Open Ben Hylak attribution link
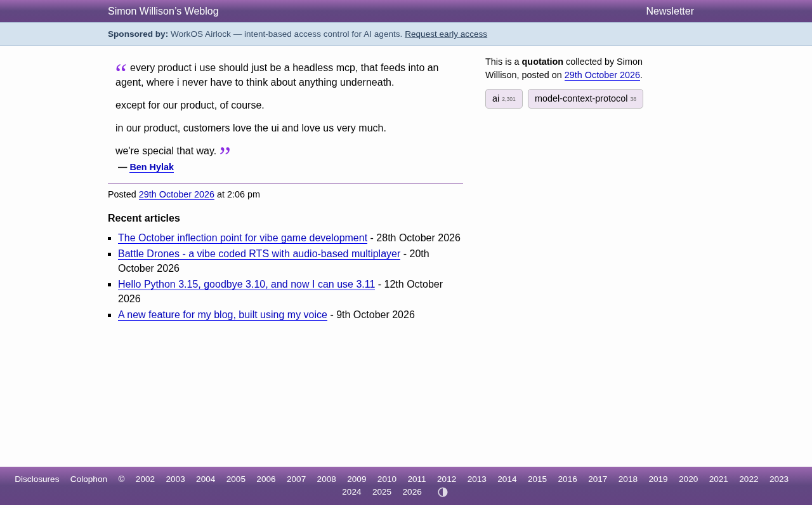The height and width of the screenshot is (508, 812). click(152, 167)
